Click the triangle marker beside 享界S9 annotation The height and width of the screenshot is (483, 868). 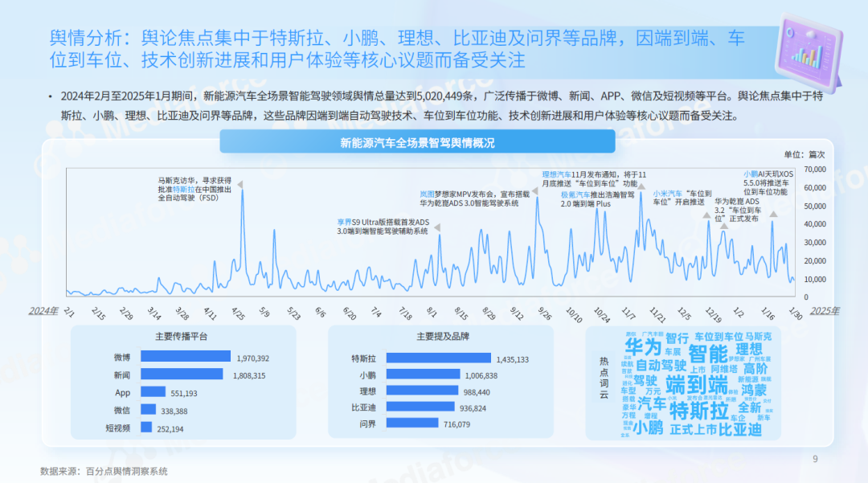click(437, 228)
